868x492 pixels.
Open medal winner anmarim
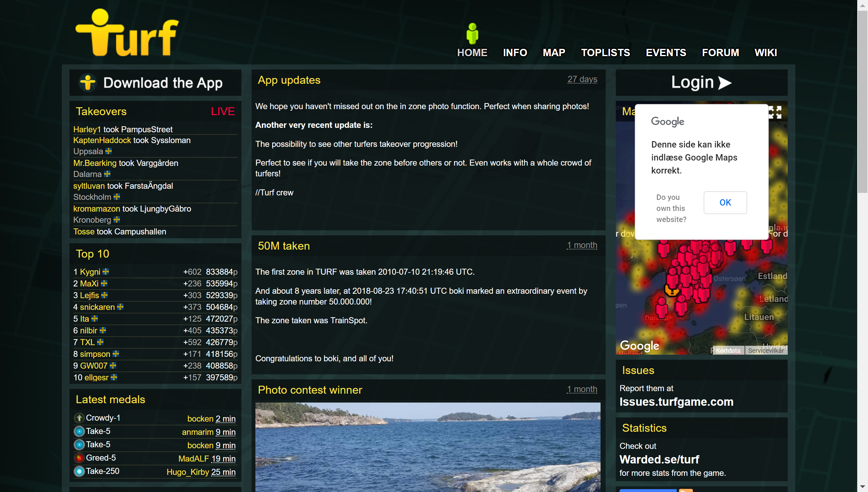pyautogui.click(x=197, y=432)
